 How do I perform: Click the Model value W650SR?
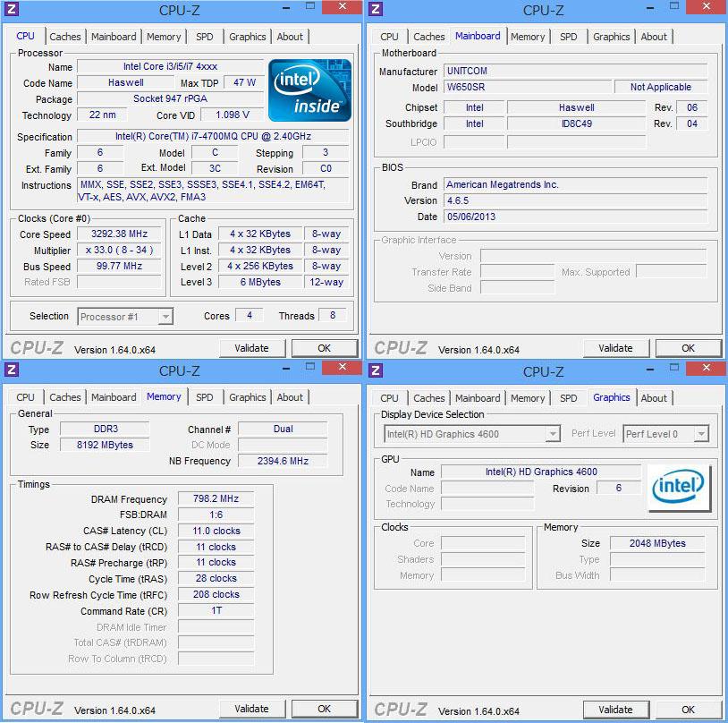[x=527, y=87]
